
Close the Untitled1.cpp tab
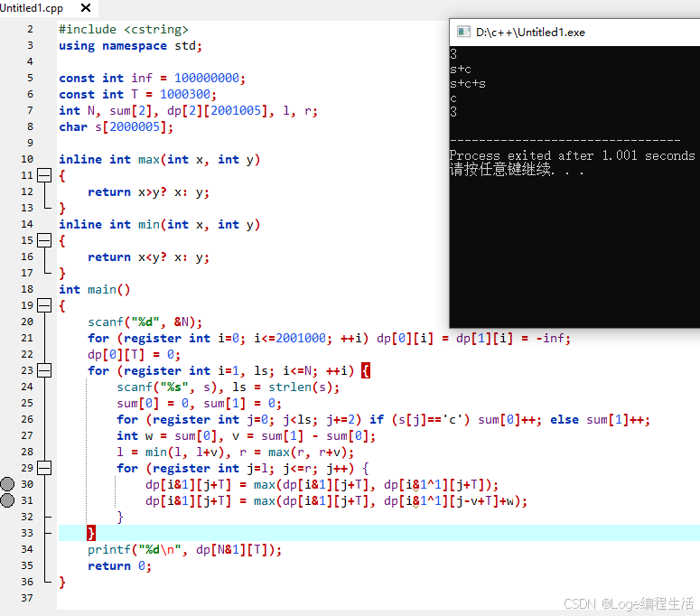click(85, 8)
